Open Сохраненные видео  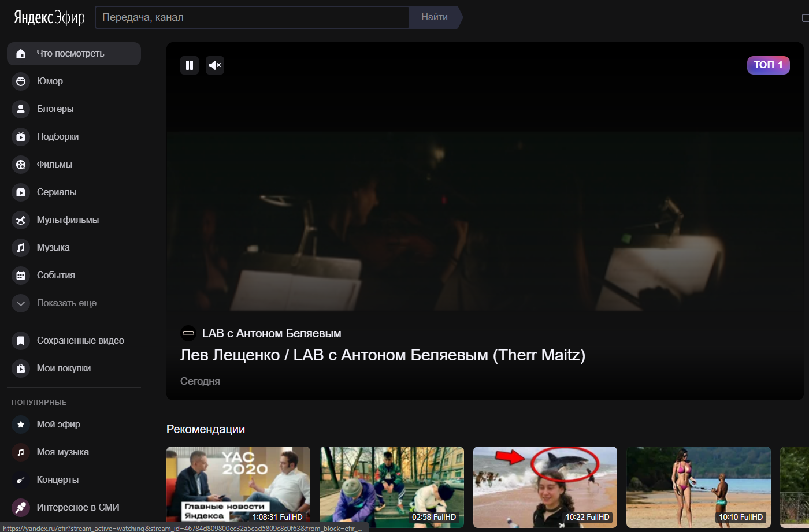(x=74, y=341)
